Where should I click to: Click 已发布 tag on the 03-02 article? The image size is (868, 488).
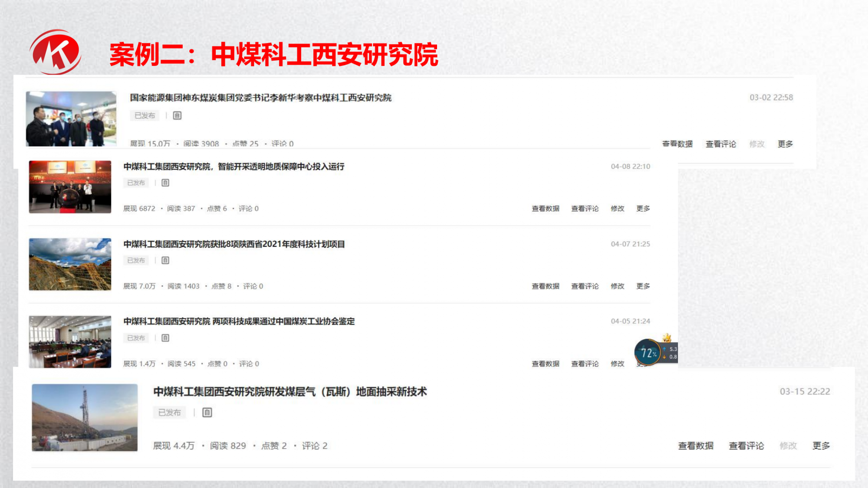coord(145,115)
